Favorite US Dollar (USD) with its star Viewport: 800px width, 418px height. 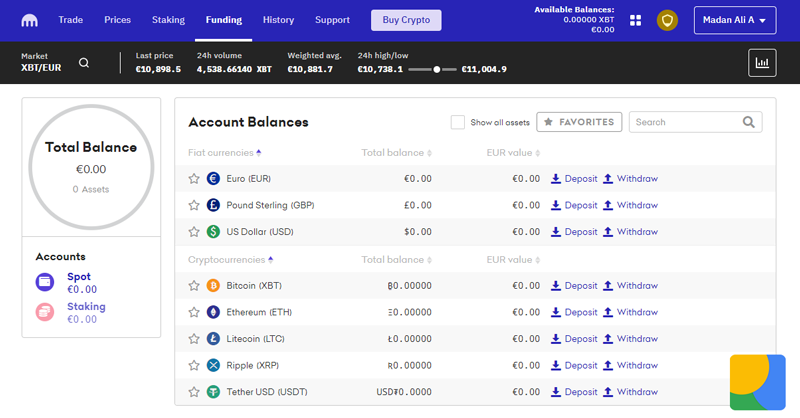[x=194, y=232]
